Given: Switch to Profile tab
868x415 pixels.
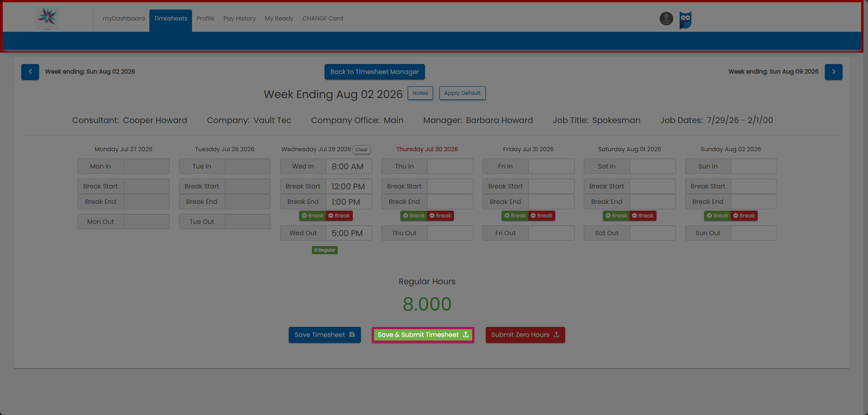Looking at the screenshot, I should 205,19.
